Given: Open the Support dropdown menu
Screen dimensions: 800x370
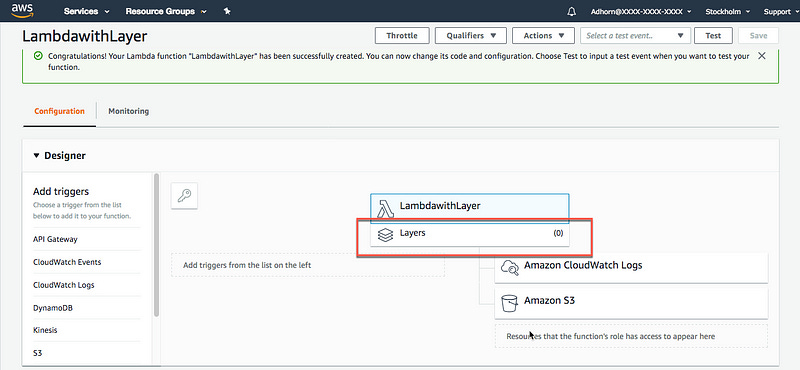Looking at the screenshot, I should pyautogui.click(x=781, y=12).
